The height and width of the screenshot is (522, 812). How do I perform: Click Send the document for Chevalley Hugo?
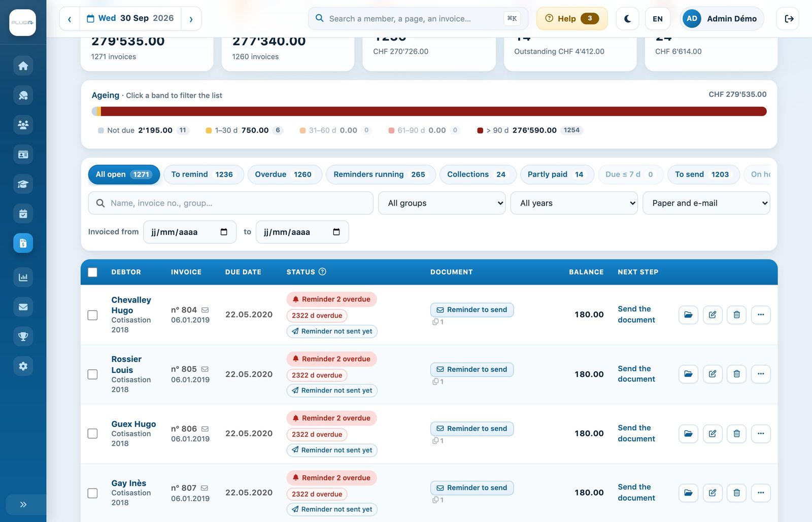click(x=636, y=315)
